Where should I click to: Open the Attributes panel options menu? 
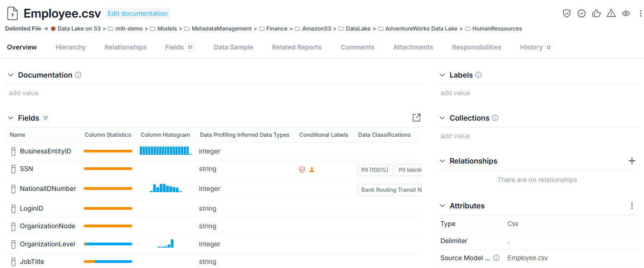(632, 206)
